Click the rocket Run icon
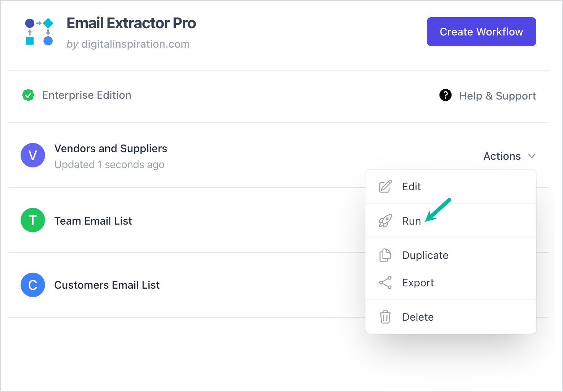 (x=385, y=221)
